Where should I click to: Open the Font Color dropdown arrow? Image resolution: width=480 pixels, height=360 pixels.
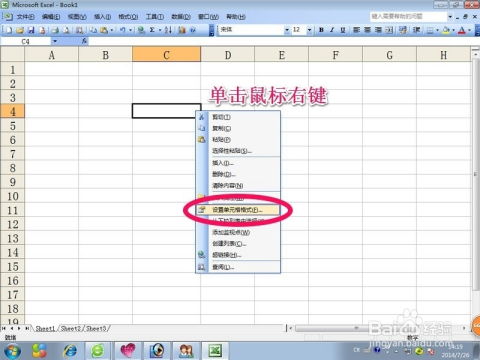pyautogui.click(x=469, y=30)
